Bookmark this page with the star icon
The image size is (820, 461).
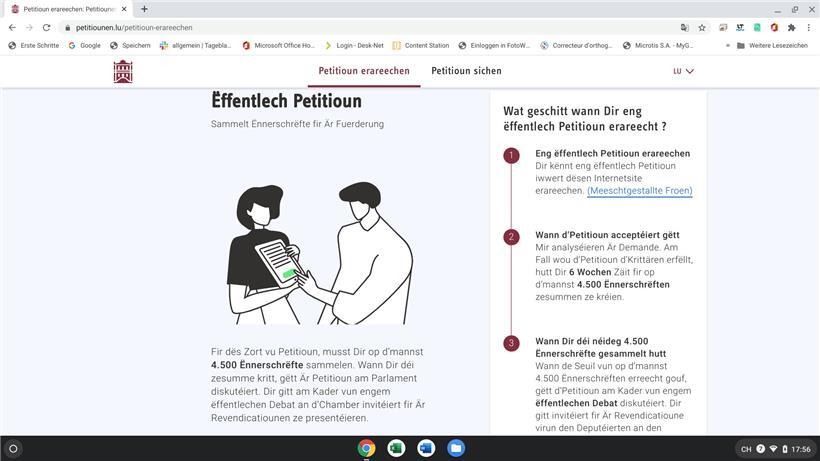click(x=702, y=27)
